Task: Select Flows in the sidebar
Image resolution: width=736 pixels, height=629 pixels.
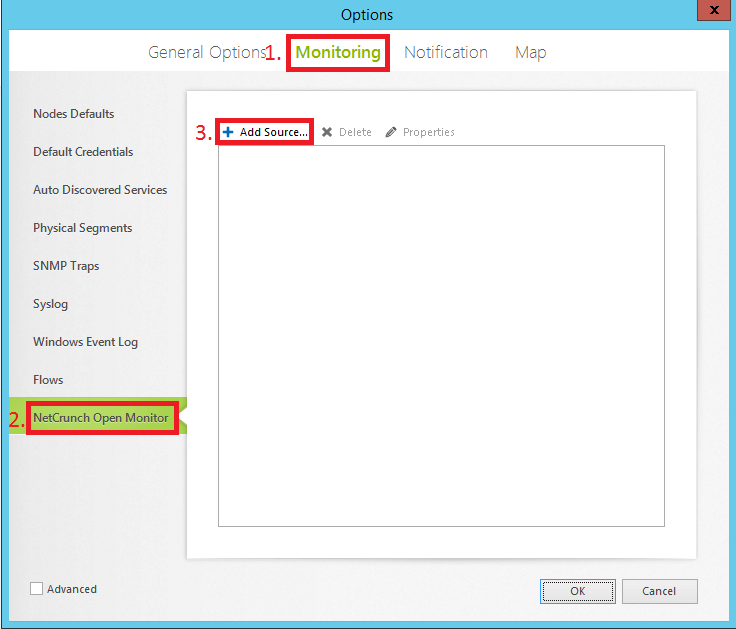Action: click(x=48, y=380)
